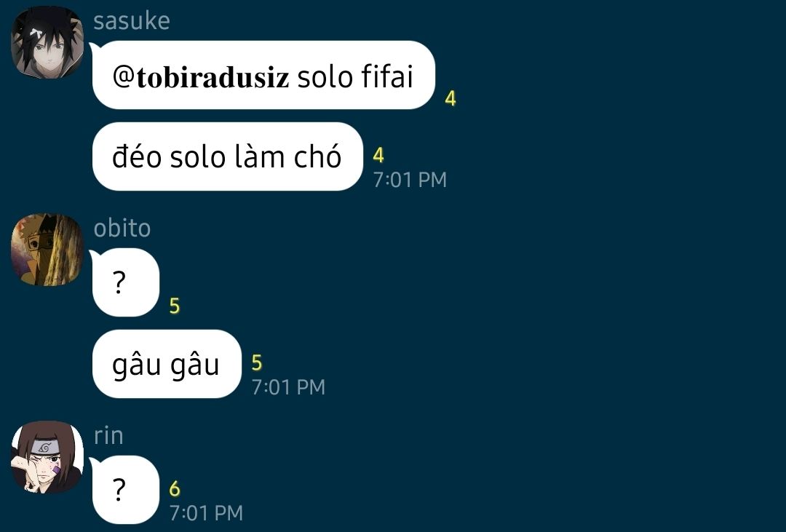Tap the @tobiradusiz mention
This screenshot has height=532, width=786.
click(201, 77)
